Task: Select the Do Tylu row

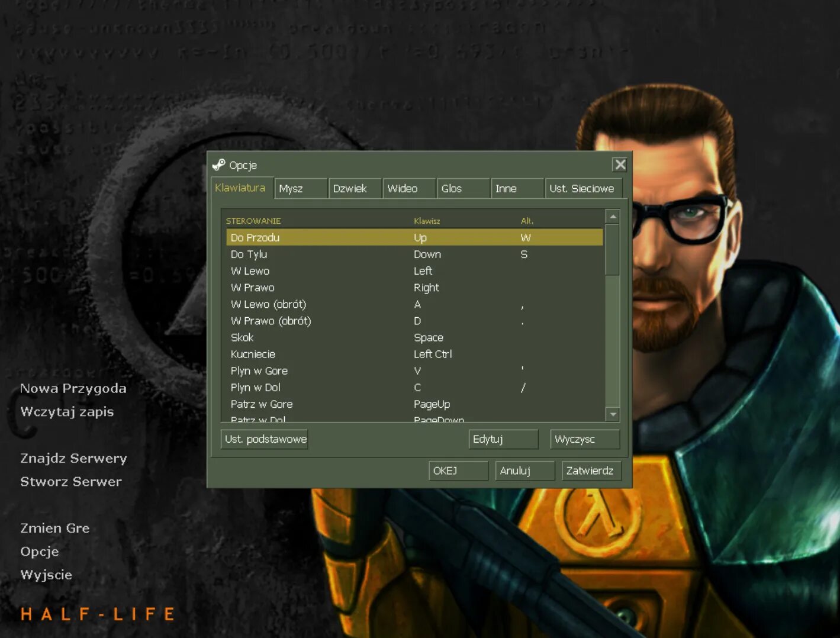Action: click(x=414, y=254)
